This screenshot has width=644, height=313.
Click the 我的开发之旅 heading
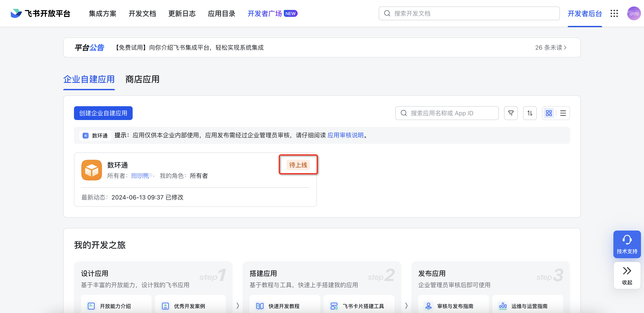click(100, 245)
